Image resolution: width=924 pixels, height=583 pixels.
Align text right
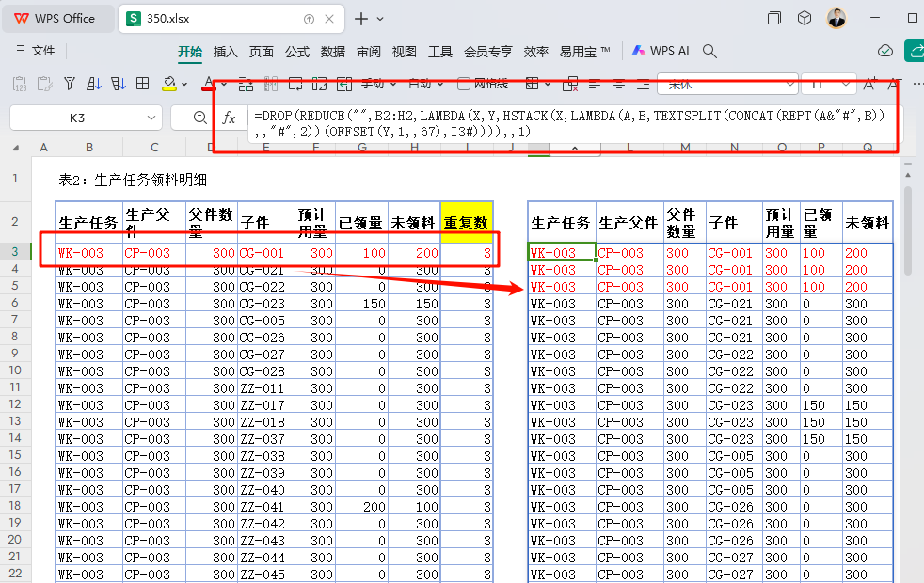coord(644,85)
